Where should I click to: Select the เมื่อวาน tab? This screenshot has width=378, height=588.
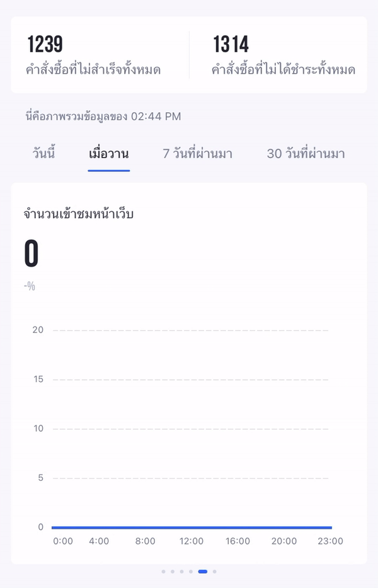tap(109, 153)
